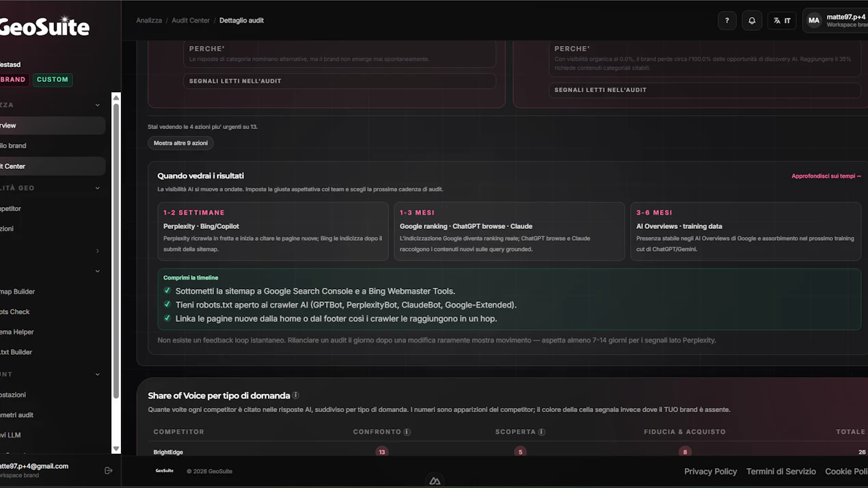Open the Robots Check sidebar item

[x=51, y=312]
